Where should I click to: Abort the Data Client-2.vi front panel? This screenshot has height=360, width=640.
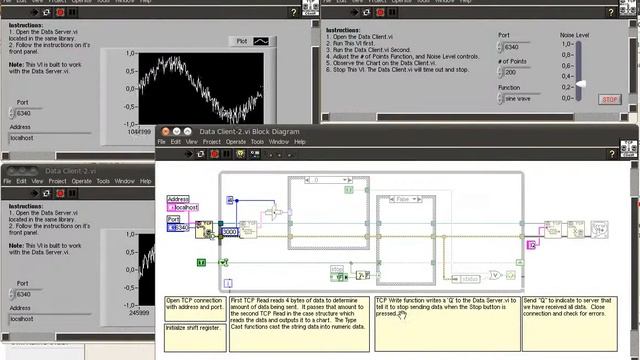pos(60,193)
